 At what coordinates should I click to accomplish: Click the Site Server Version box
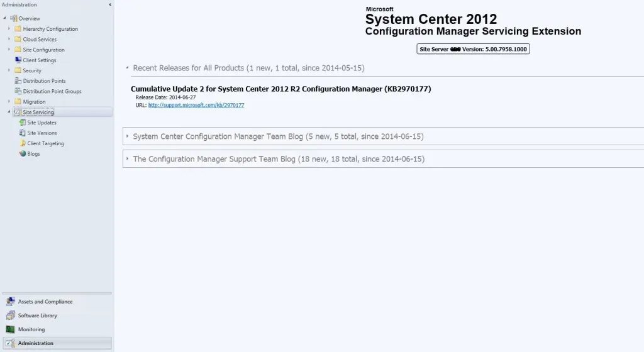pos(473,49)
